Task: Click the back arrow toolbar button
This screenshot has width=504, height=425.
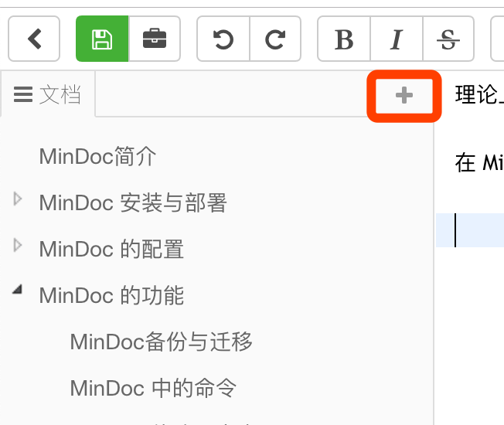Action: [x=34, y=39]
